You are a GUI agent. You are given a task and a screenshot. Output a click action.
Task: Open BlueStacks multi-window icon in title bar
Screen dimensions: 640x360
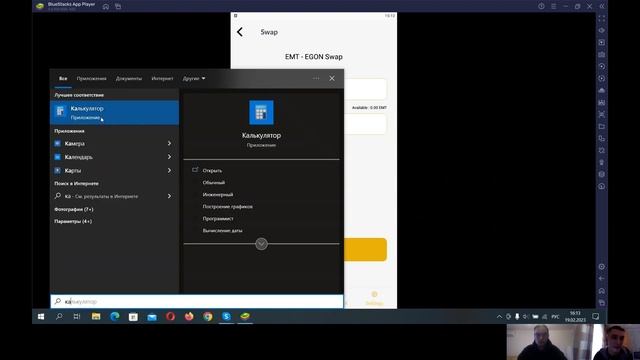(118, 7)
